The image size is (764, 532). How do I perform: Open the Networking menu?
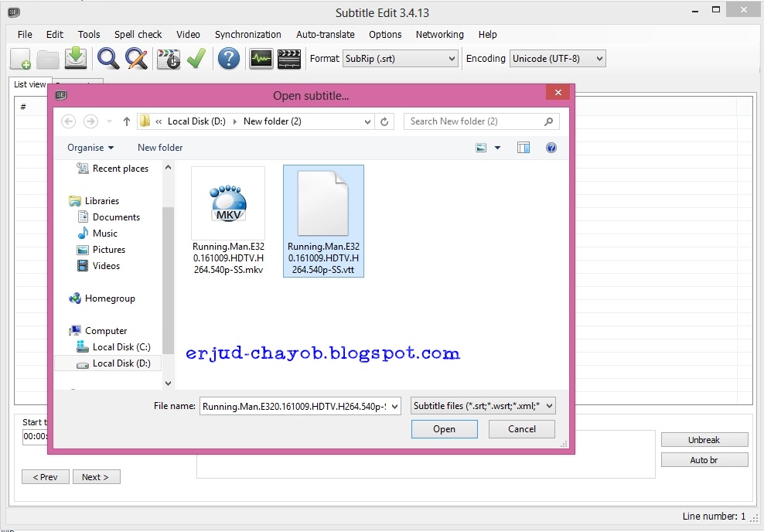point(439,35)
